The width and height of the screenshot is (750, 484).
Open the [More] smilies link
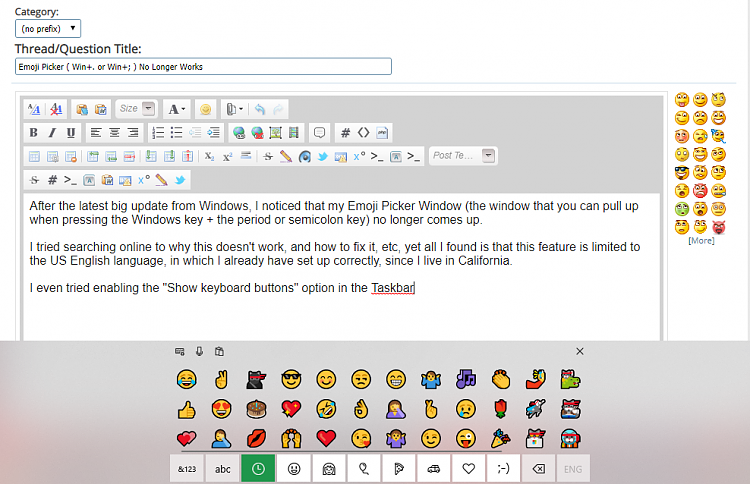(x=701, y=241)
